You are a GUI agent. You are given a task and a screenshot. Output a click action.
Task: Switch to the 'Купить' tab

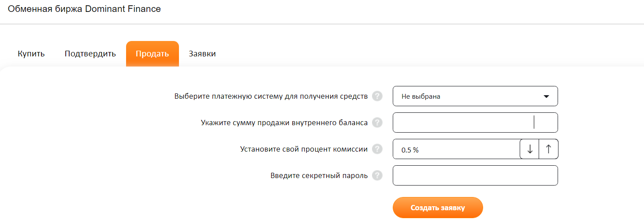pos(31,54)
